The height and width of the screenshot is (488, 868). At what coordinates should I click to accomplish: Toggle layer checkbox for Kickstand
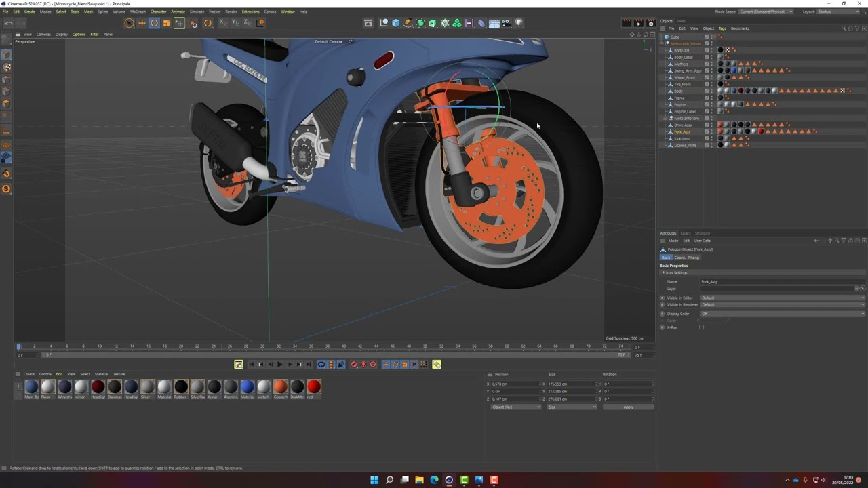(x=707, y=138)
